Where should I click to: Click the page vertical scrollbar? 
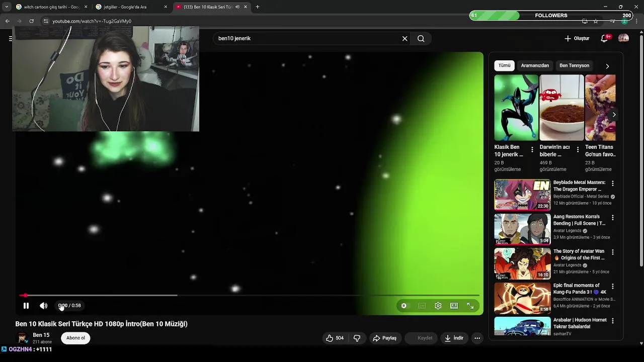(x=641, y=151)
